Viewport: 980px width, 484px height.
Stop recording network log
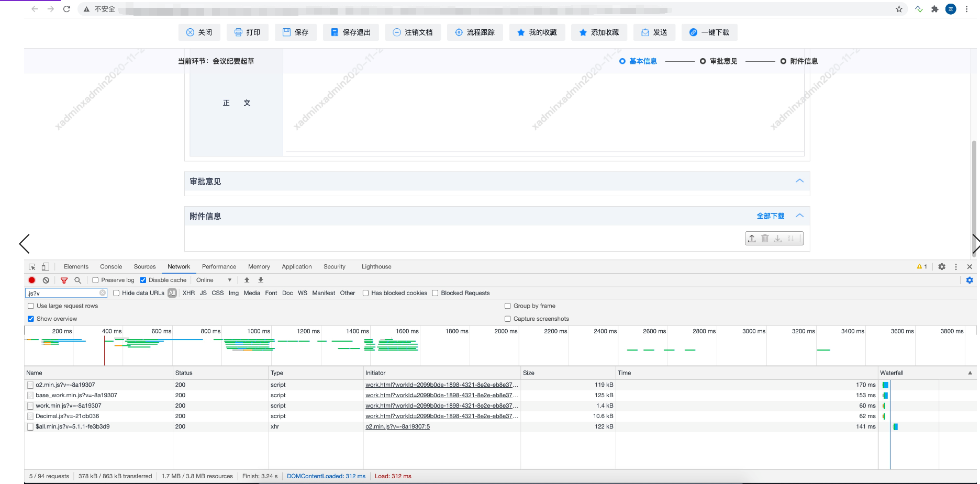pyautogui.click(x=32, y=280)
